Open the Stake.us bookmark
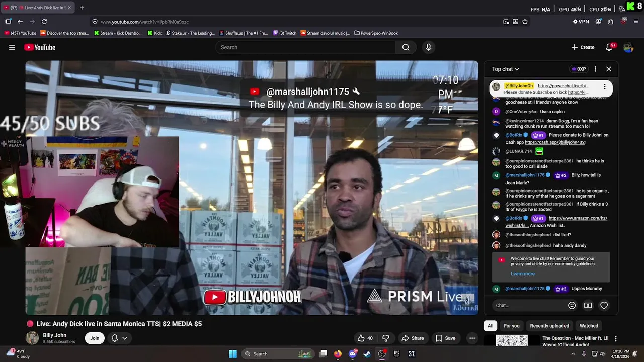644x362 pixels. [x=190, y=33]
